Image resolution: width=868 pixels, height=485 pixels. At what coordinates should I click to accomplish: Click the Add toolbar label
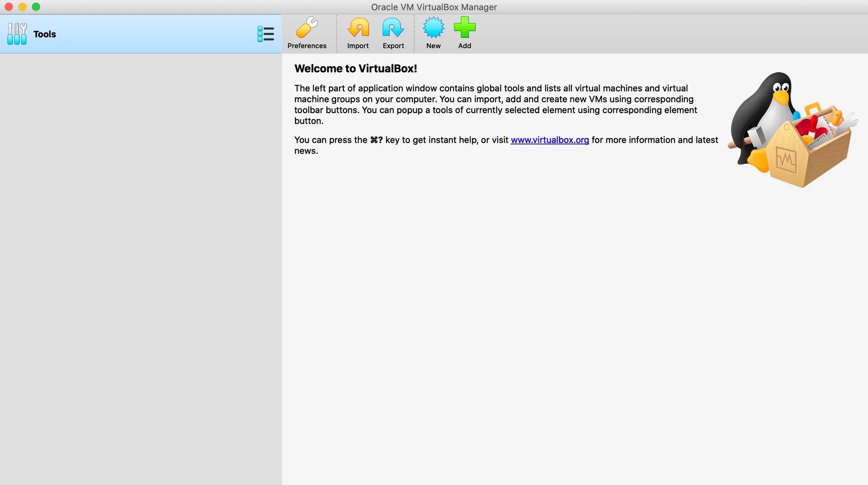465,46
